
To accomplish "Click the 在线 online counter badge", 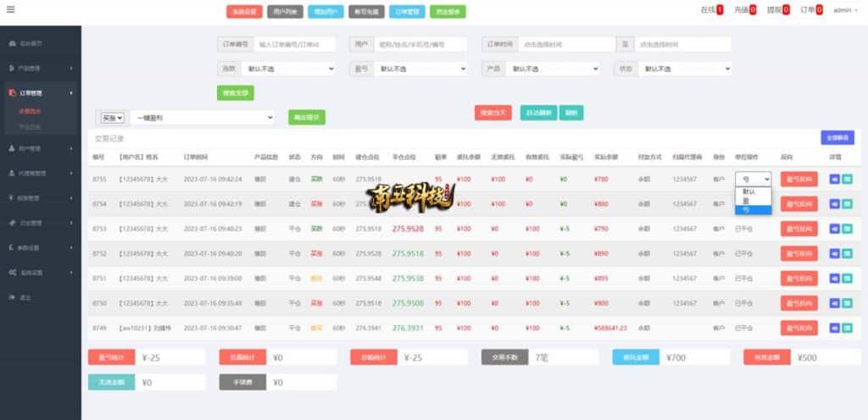I will pos(719,10).
